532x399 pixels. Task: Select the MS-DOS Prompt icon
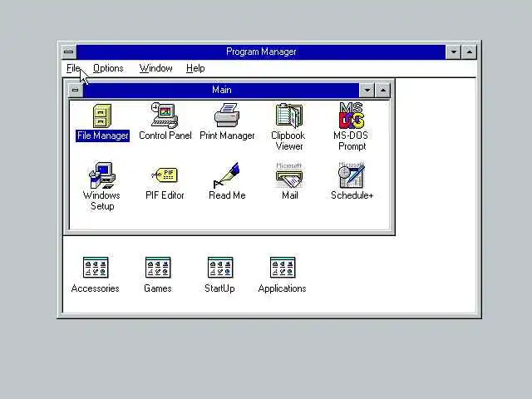click(352, 116)
